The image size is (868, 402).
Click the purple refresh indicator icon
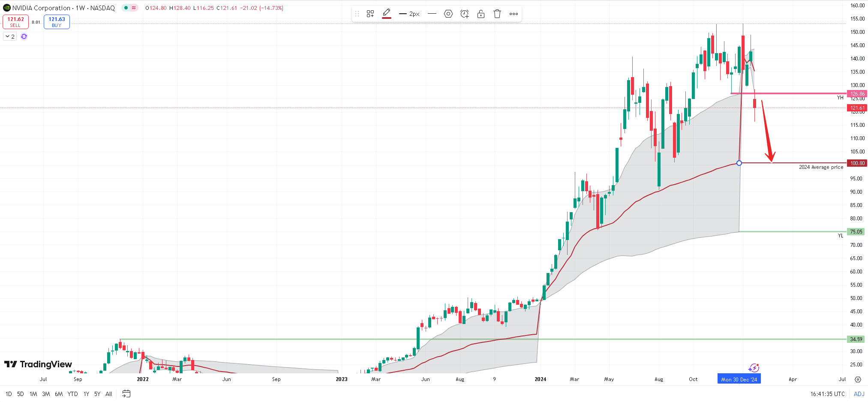pyautogui.click(x=24, y=36)
